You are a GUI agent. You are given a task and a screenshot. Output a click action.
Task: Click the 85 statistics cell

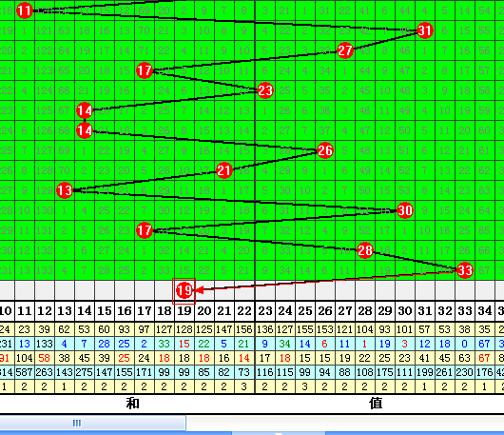(x=204, y=372)
